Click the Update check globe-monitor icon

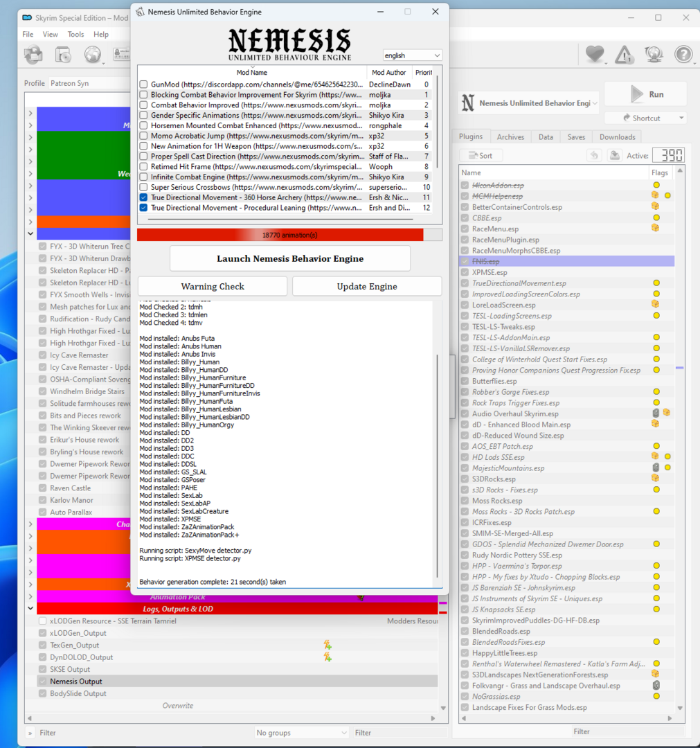coord(654,55)
